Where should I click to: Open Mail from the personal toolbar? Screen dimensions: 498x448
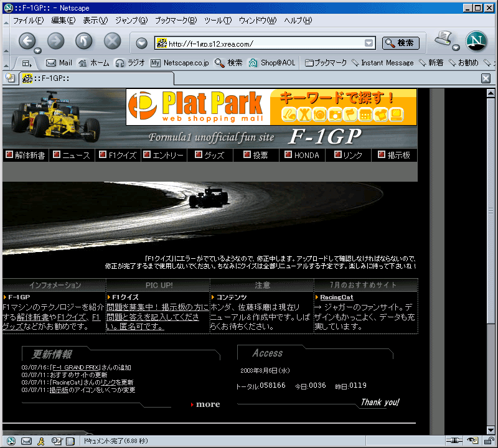click(59, 63)
